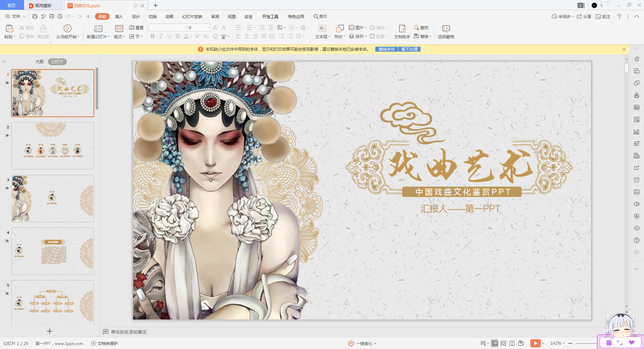Toggle Underline formatting

tap(169, 36)
